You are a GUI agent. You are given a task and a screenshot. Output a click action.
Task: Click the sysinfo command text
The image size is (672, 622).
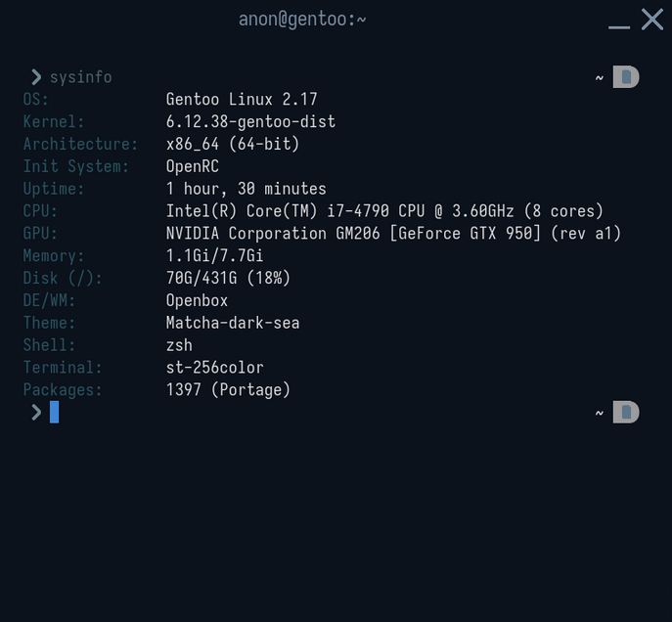(81, 77)
